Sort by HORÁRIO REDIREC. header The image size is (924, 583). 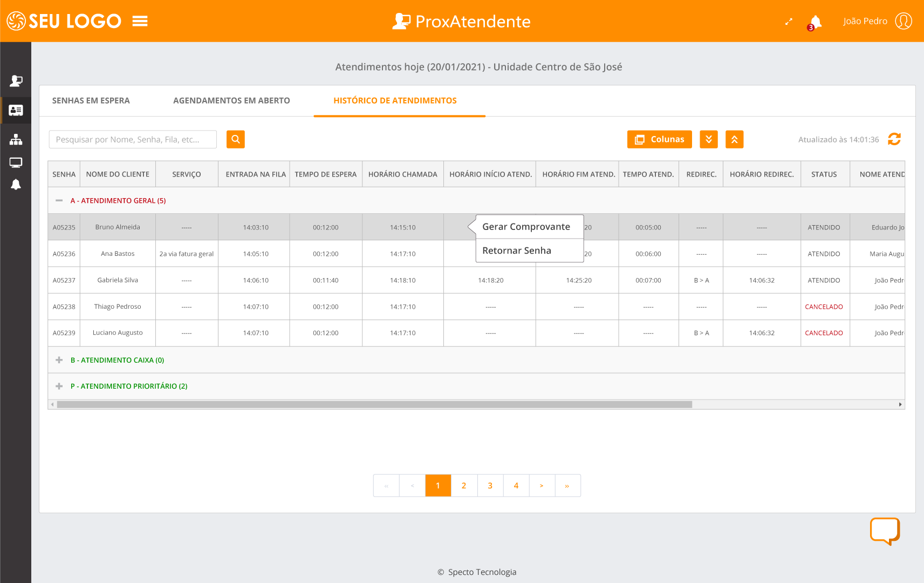pyautogui.click(x=762, y=174)
